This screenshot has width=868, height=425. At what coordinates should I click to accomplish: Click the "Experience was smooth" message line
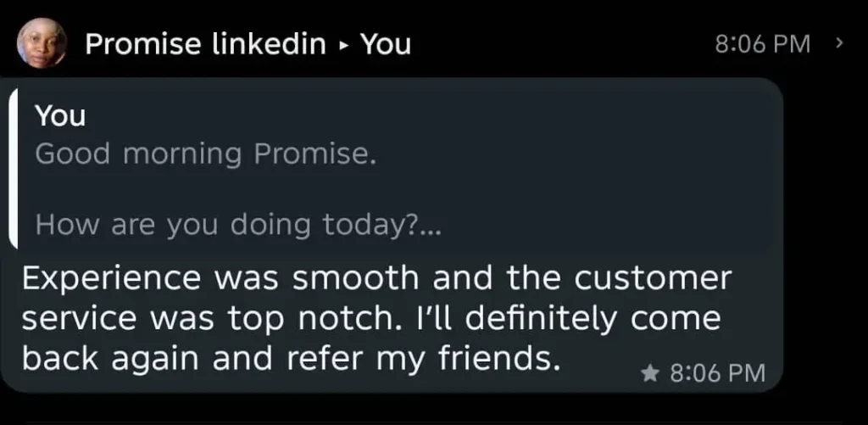click(x=376, y=277)
